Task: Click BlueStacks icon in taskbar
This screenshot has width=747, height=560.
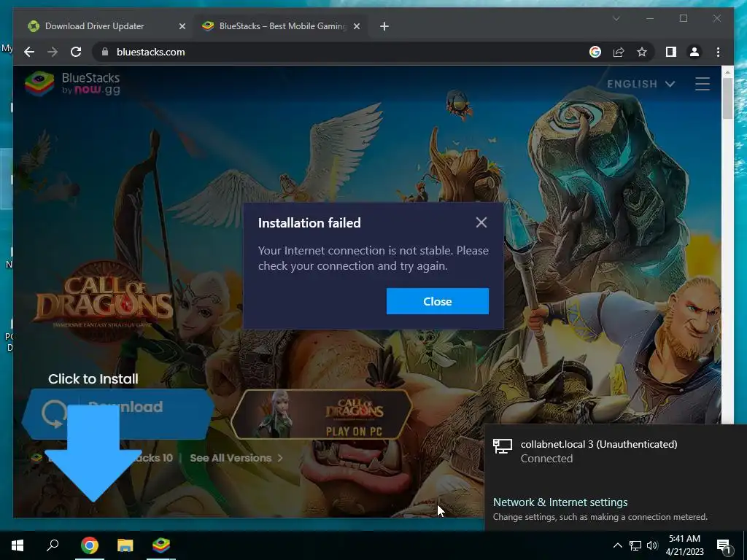Action: click(161, 545)
